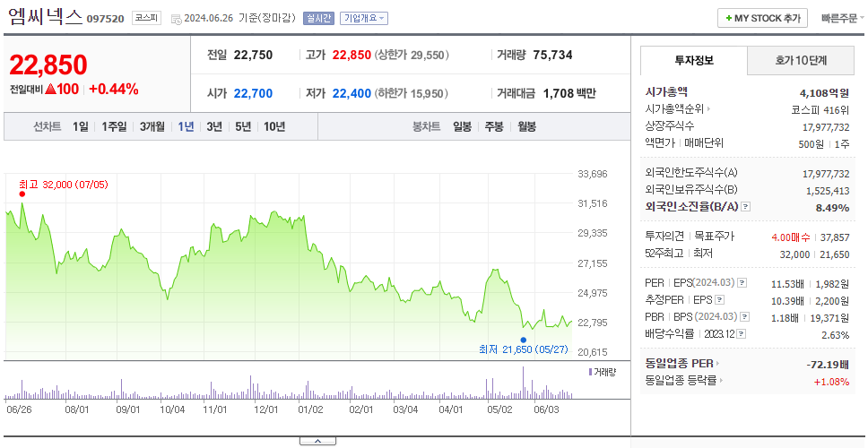
Task: Click the 코스피 market badge
Action: [x=146, y=18]
